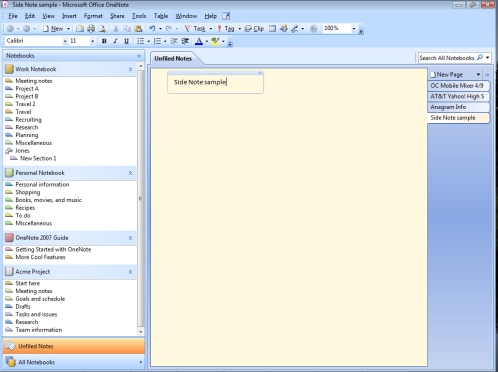Open the Insert menu
This screenshot has height=372, width=498.
[x=69, y=16]
